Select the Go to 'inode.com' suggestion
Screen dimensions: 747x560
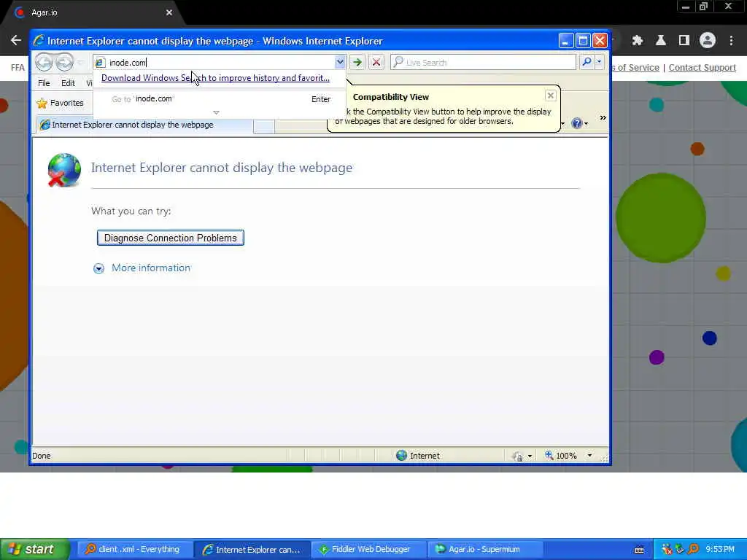(219, 98)
